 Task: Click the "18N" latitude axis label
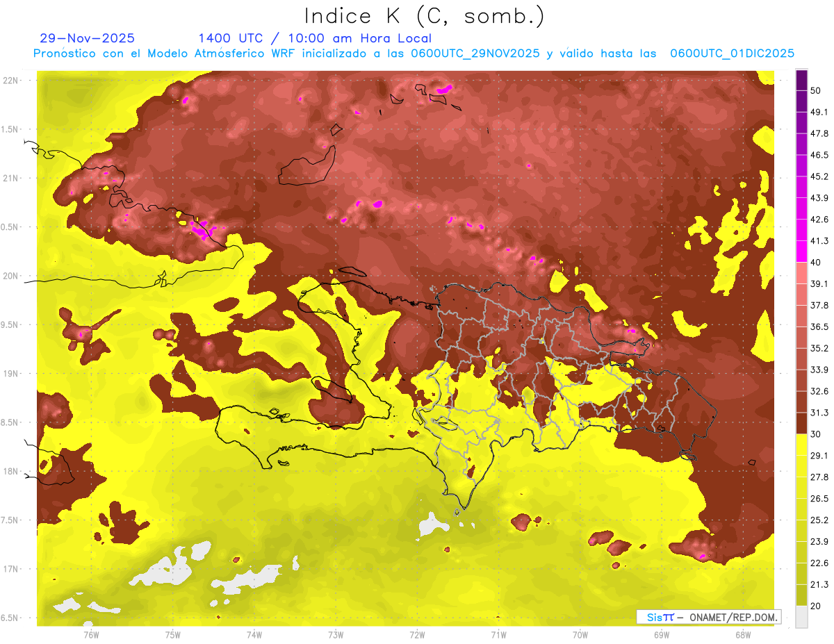pos(10,472)
